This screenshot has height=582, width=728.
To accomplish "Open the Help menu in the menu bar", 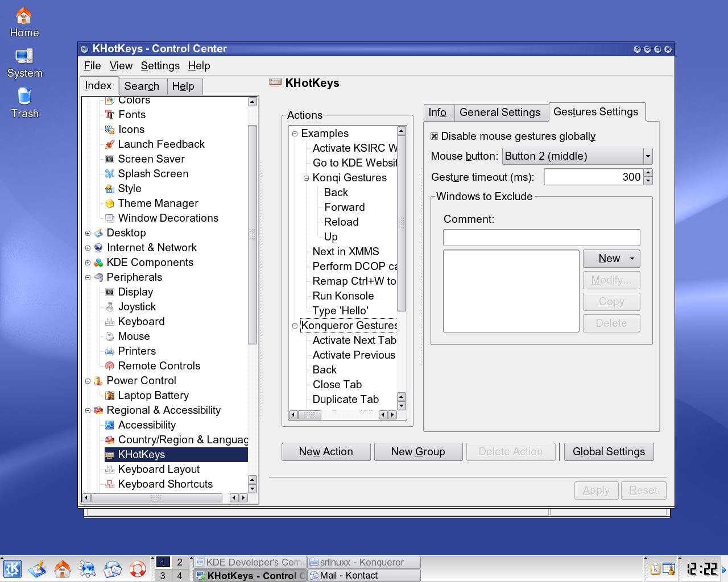I will (x=199, y=66).
